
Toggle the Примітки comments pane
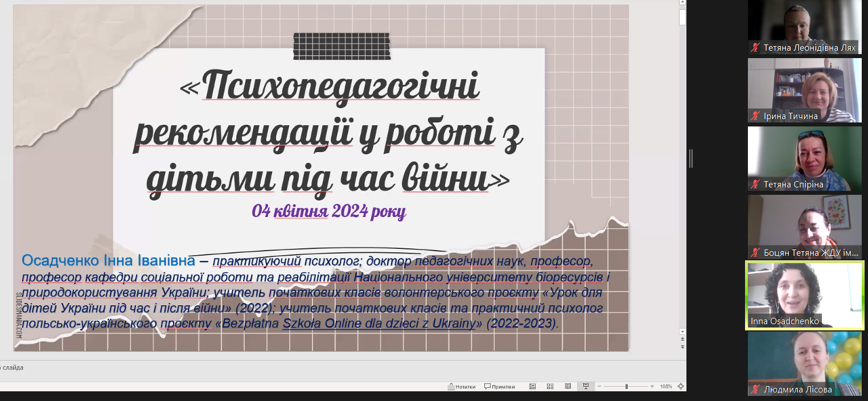500,386
